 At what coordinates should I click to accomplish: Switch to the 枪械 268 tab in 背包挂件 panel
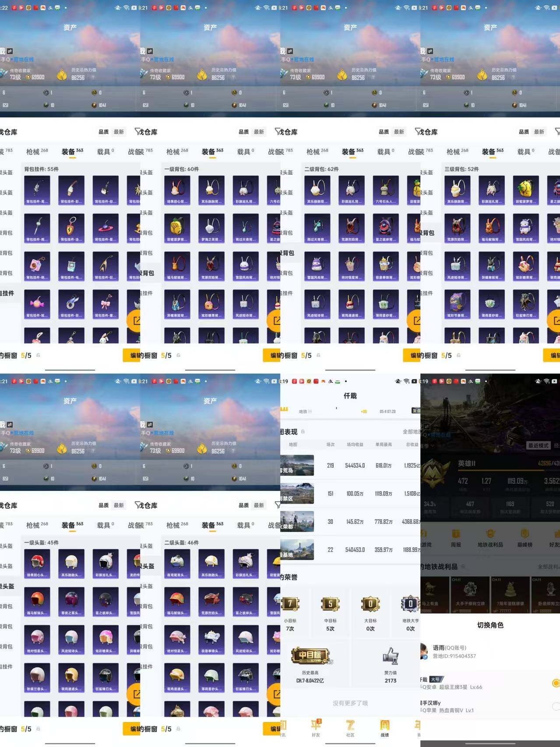click(37, 152)
